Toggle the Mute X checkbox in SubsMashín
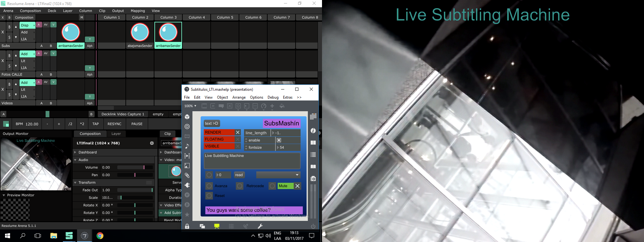This screenshot has height=242, width=644. (x=297, y=186)
